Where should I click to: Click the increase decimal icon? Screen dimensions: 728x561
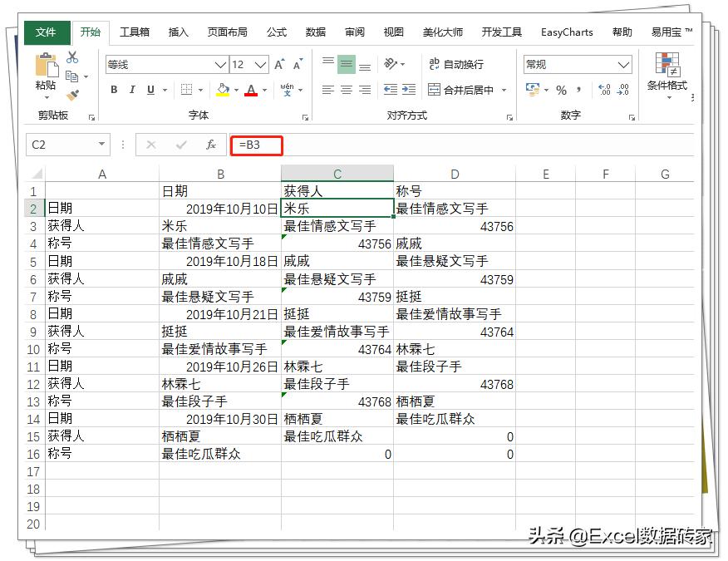point(605,88)
